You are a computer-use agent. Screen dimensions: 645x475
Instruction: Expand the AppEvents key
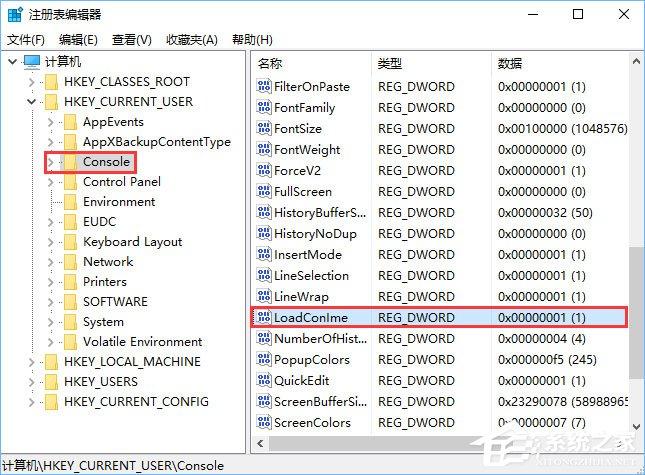(50, 122)
